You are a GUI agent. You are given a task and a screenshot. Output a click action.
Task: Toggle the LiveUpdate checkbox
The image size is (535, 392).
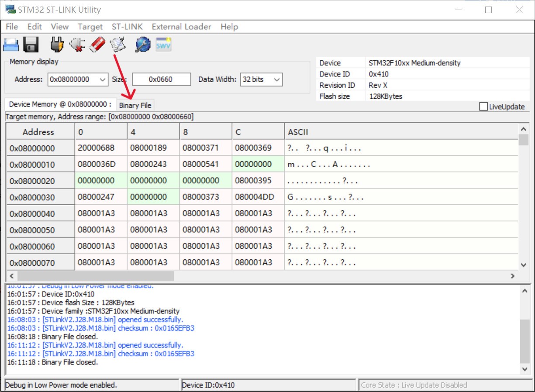483,107
